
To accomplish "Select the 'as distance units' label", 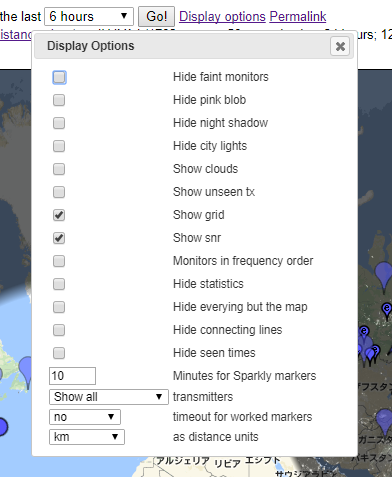I will click(x=215, y=437).
